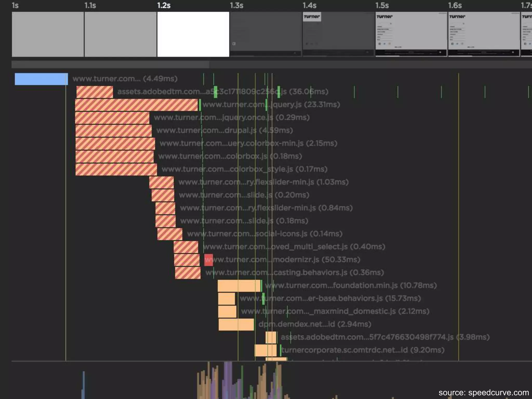
Task: Click the drupal.js request label
Action: coord(224,130)
